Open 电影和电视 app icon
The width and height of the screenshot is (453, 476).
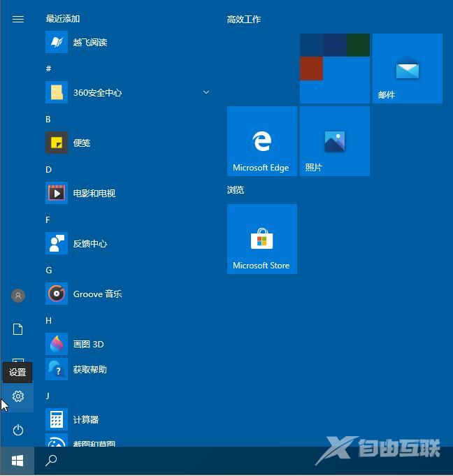coord(57,193)
